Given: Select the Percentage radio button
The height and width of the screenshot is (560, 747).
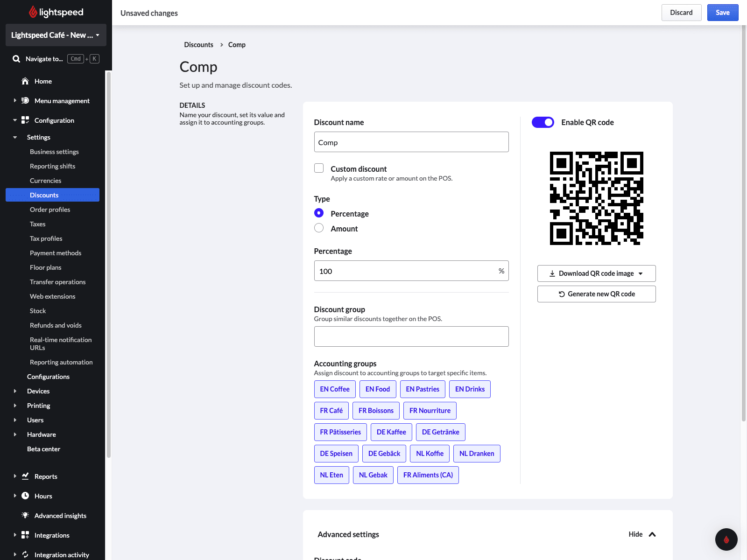Looking at the screenshot, I should pyautogui.click(x=319, y=213).
